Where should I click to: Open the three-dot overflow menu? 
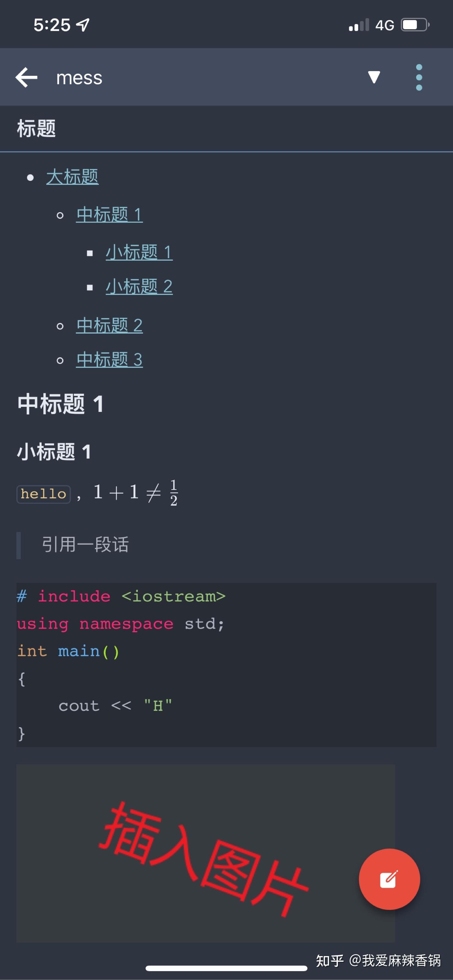pyautogui.click(x=419, y=77)
